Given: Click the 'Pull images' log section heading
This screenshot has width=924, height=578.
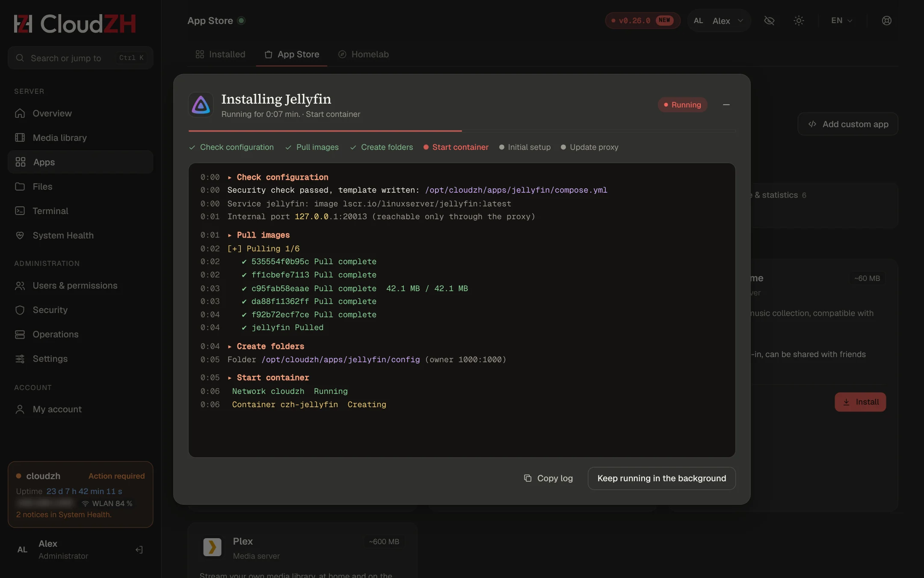Looking at the screenshot, I should coord(263,235).
